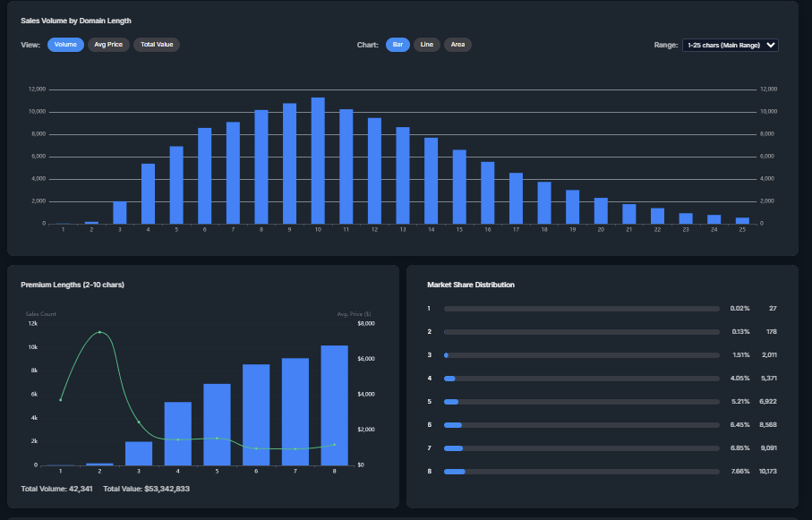812x520 pixels.
Task: Change chart type to Line
Action: pyautogui.click(x=426, y=45)
